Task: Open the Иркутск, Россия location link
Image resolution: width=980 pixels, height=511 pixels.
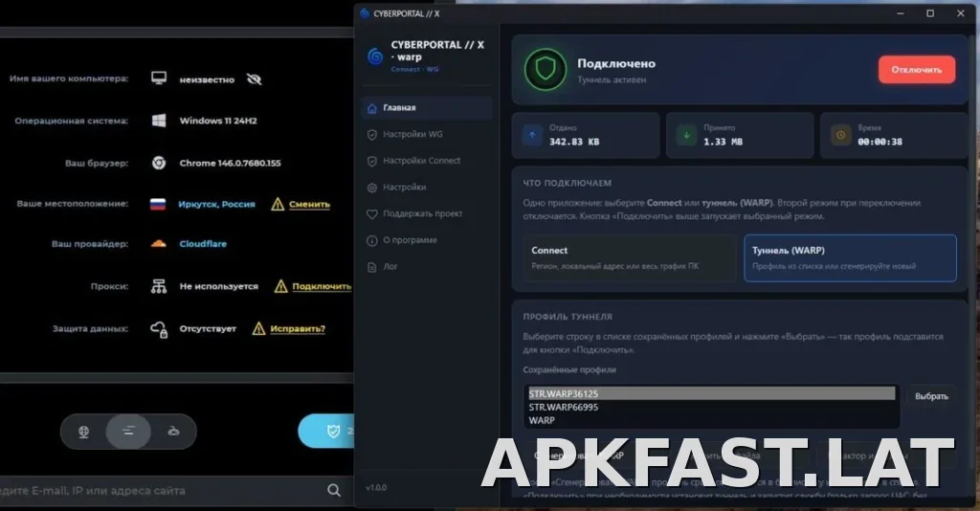Action: (x=216, y=204)
